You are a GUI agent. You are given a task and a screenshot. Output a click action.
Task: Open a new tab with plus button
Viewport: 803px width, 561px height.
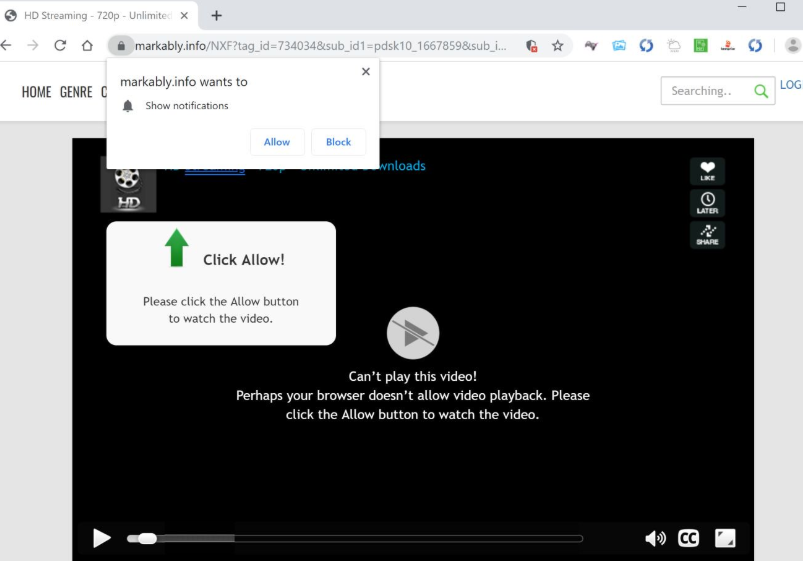217,16
